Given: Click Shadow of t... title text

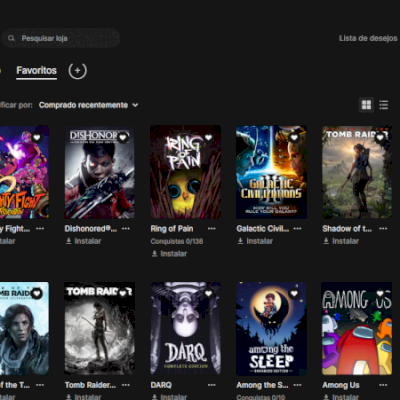Looking at the screenshot, I should (x=347, y=229).
